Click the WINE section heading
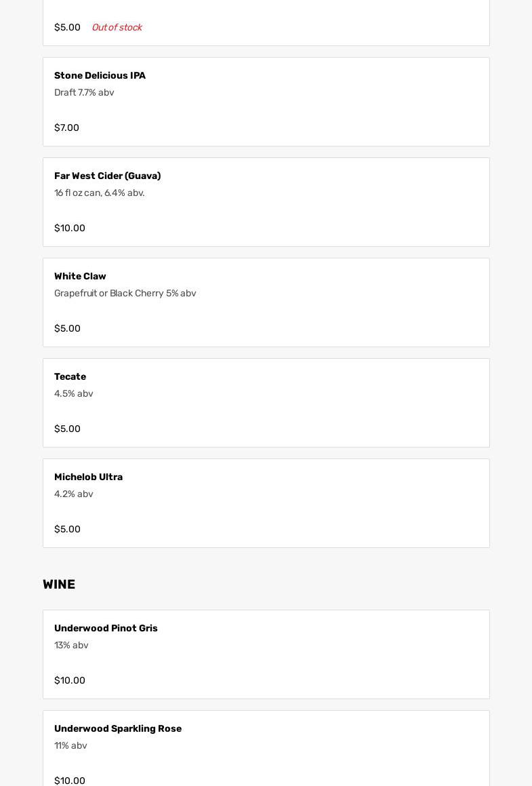The height and width of the screenshot is (786, 532). pos(59,584)
